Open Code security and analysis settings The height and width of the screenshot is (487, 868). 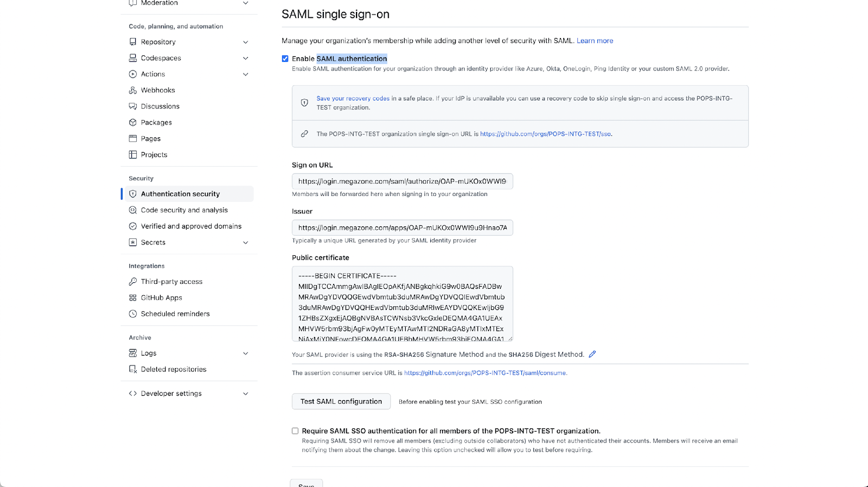(x=184, y=210)
